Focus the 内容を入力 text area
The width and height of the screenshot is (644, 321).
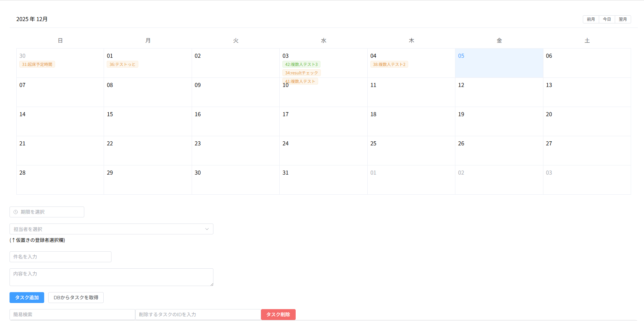(111, 277)
